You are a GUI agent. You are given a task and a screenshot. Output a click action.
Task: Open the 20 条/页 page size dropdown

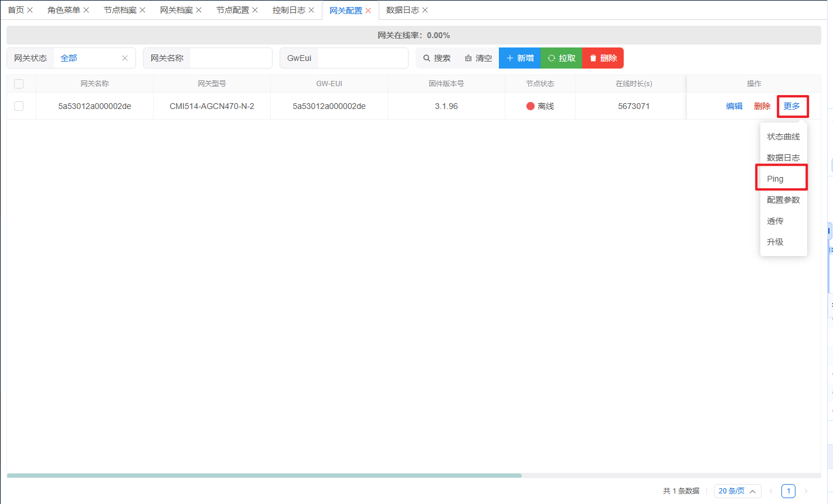[x=737, y=491]
